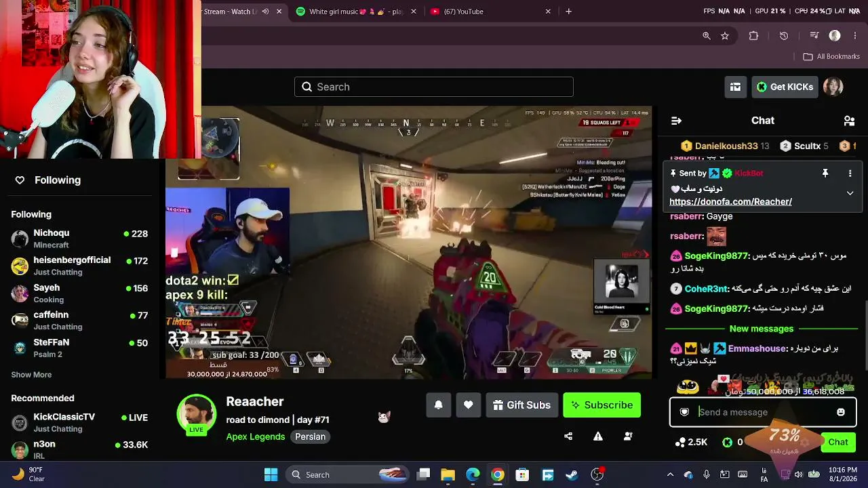Open the browser extensions puzzle icon
Screen dimensions: 868x488
tap(753, 36)
